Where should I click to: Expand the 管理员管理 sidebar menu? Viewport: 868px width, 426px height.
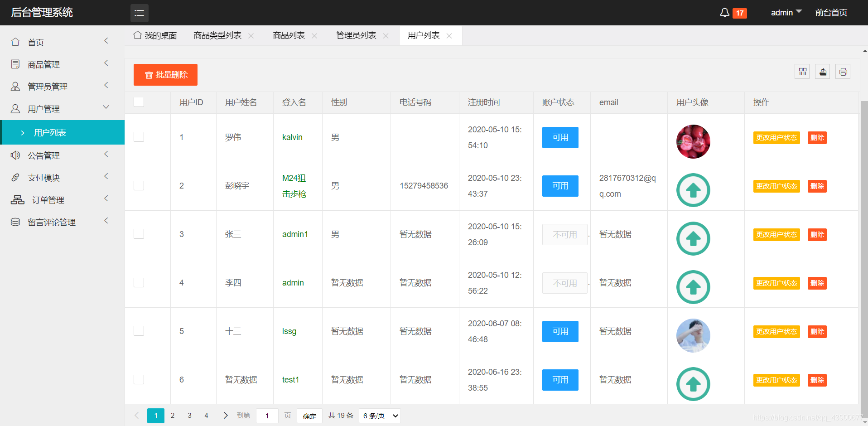tap(106, 85)
